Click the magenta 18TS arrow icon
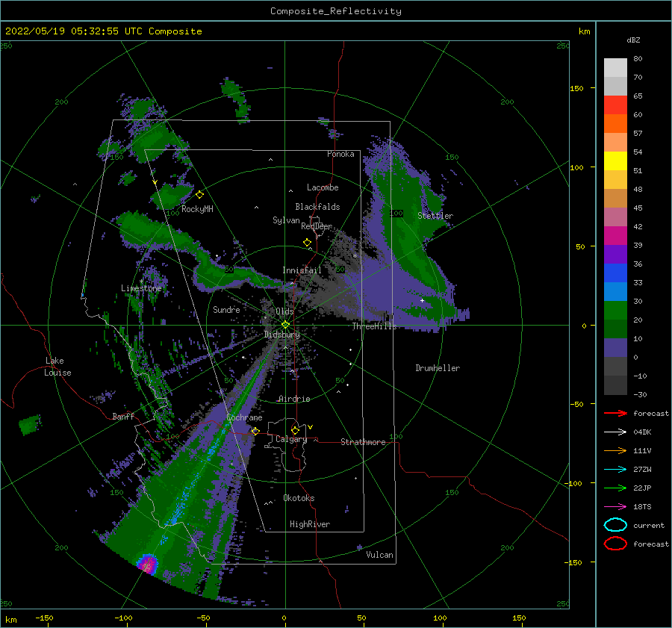Screen dimensions: 672x628 [615, 507]
